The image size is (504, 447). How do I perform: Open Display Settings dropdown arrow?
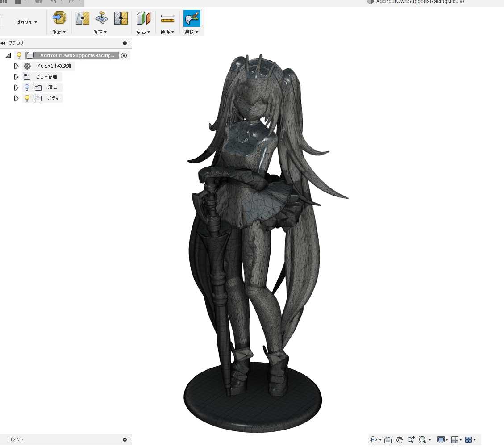(447, 440)
